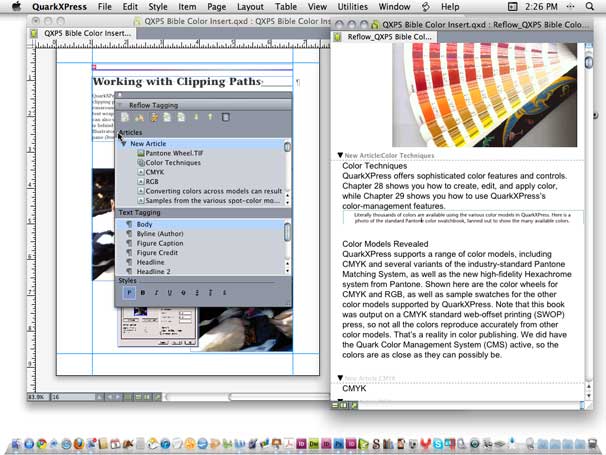
Task: Open Spotlight search magnifier in menu bar
Action: coord(589,7)
